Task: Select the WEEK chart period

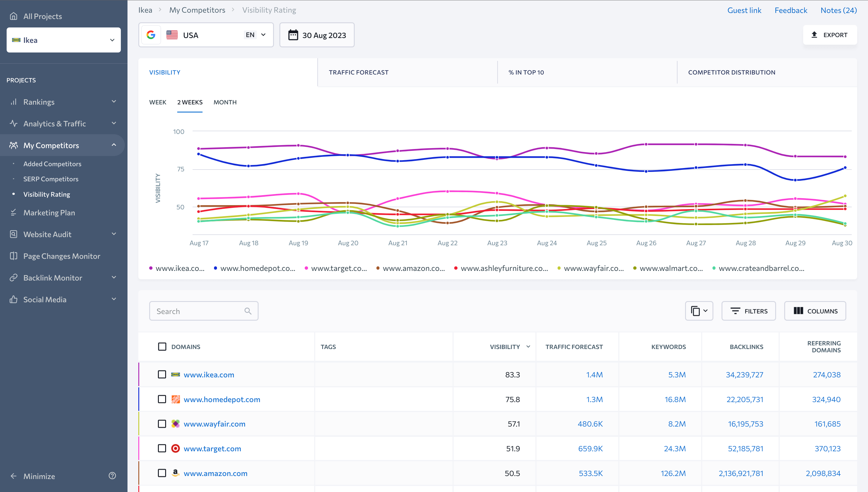Action: [x=158, y=102]
